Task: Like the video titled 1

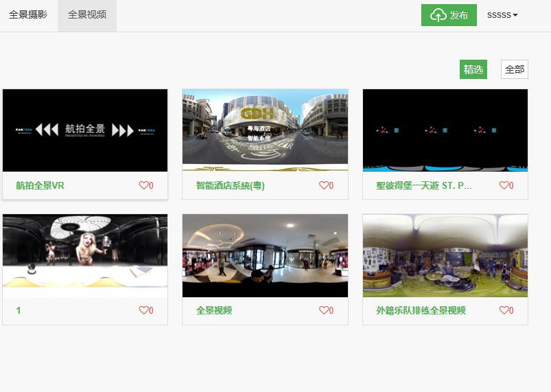Action: point(143,310)
